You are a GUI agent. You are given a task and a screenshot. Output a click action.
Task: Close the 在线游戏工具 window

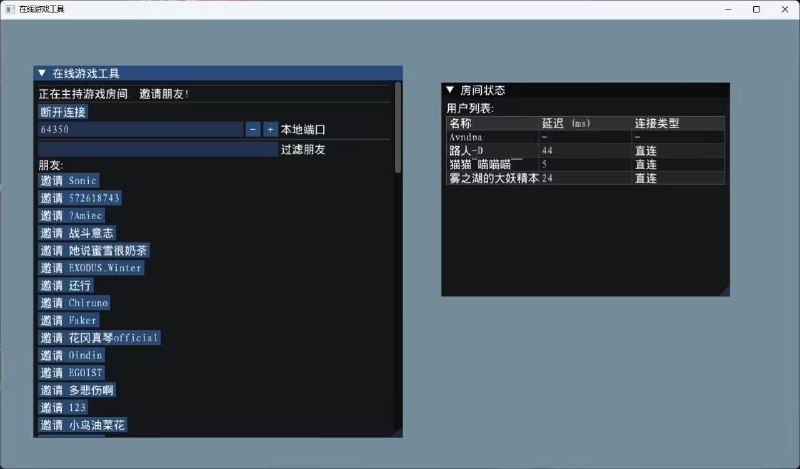coord(785,9)
